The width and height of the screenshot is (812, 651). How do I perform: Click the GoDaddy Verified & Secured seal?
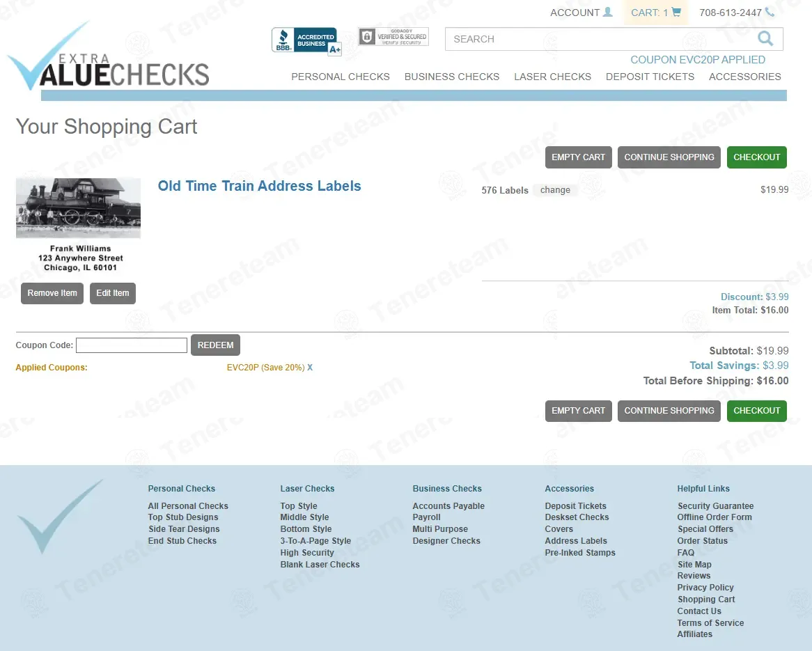point(393,37)
